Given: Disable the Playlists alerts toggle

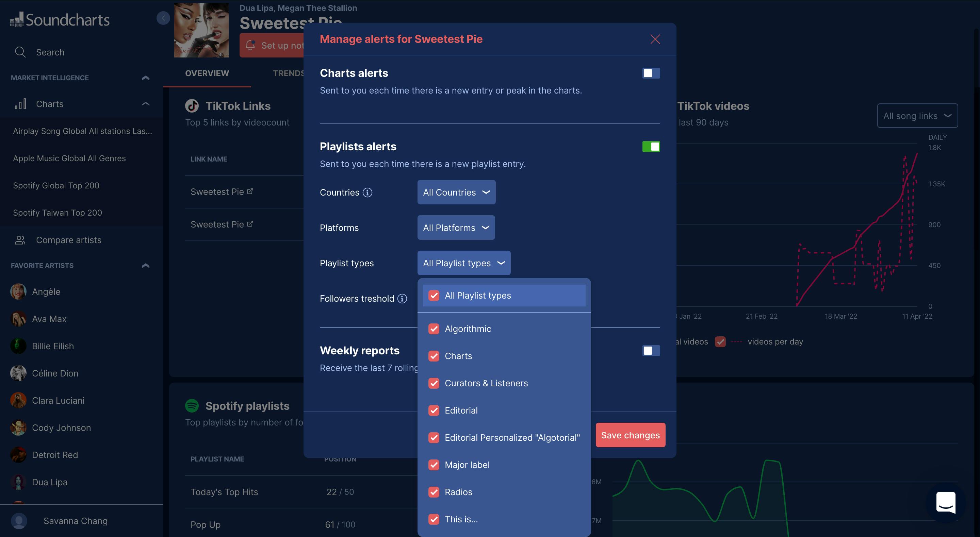Looking at the screenshot, I should pos(651,147).
